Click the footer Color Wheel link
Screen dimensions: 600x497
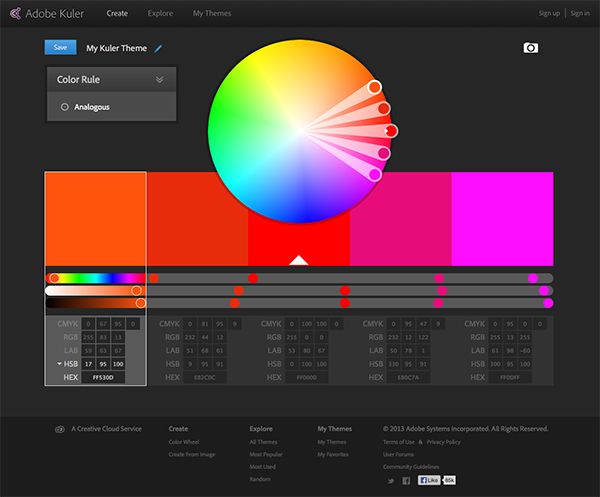pos(184,442)
